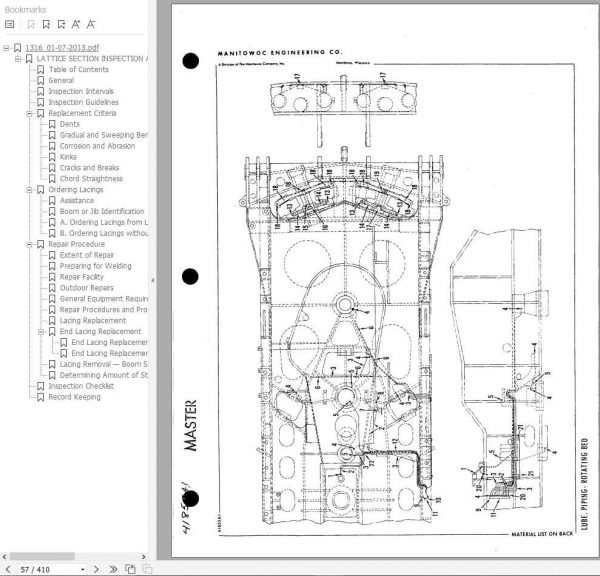Click the Assistance bookmark ribbon icon
Screen dimensions: 600x576
coord(52,201)
